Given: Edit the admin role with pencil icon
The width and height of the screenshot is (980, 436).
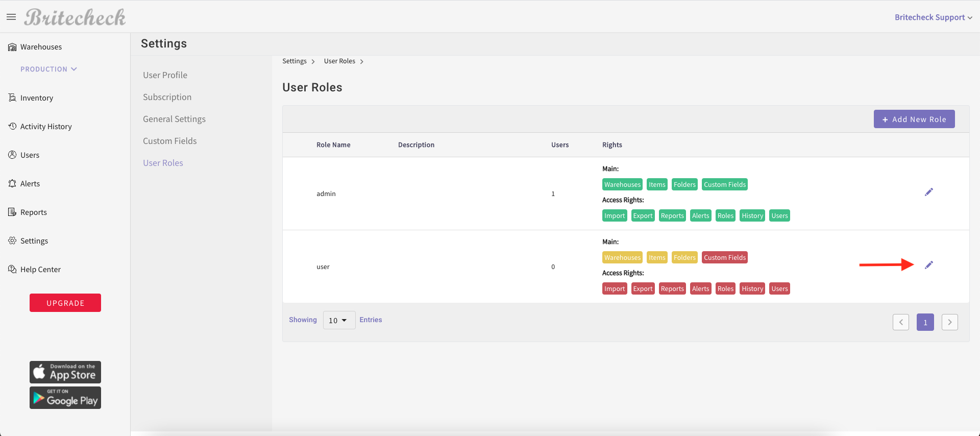Looking at the screenshot, I should pos(928,192).
